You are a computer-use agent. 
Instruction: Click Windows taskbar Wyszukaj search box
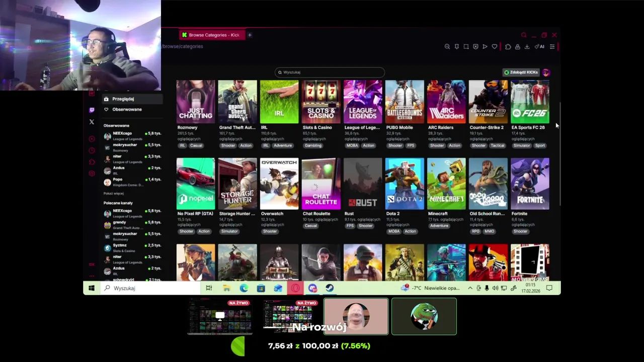[150, 288]
